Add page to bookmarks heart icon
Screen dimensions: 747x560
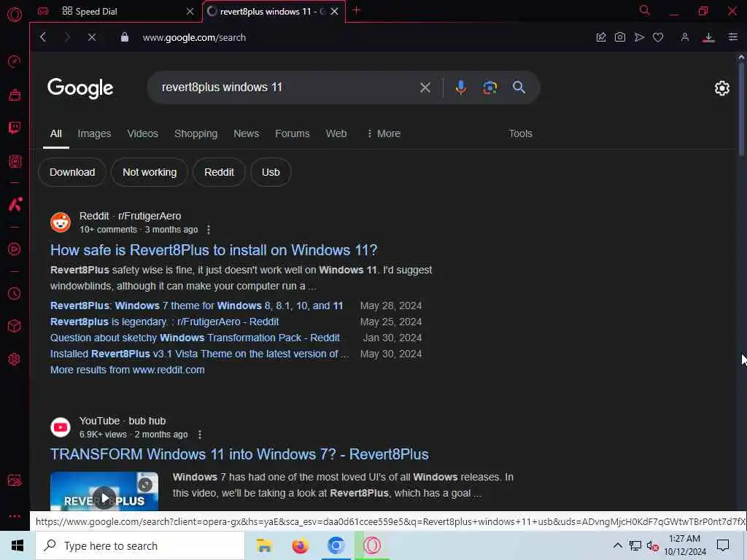pyautogui.click(x=658, y=37)
